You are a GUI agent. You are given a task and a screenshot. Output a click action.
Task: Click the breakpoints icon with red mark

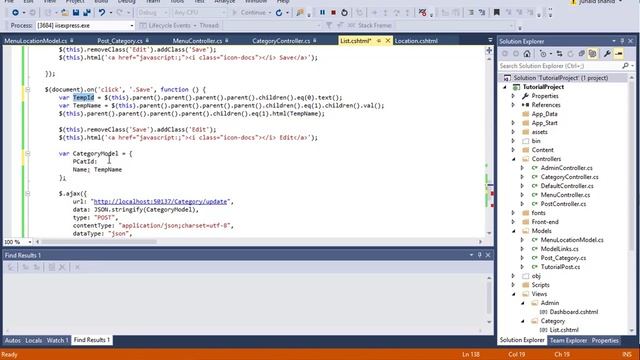pyautogui.click(x=422, y=13)
